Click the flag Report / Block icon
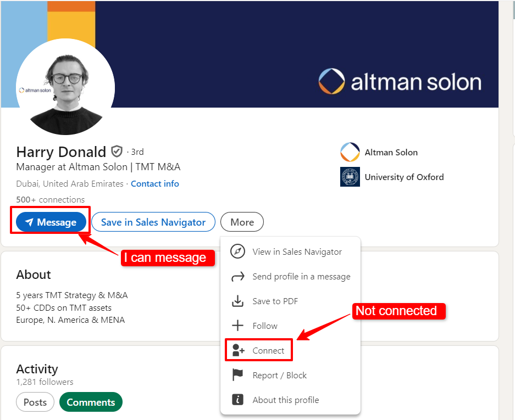The height and width of the screenshot is (420, 515). tap(237, 375)
